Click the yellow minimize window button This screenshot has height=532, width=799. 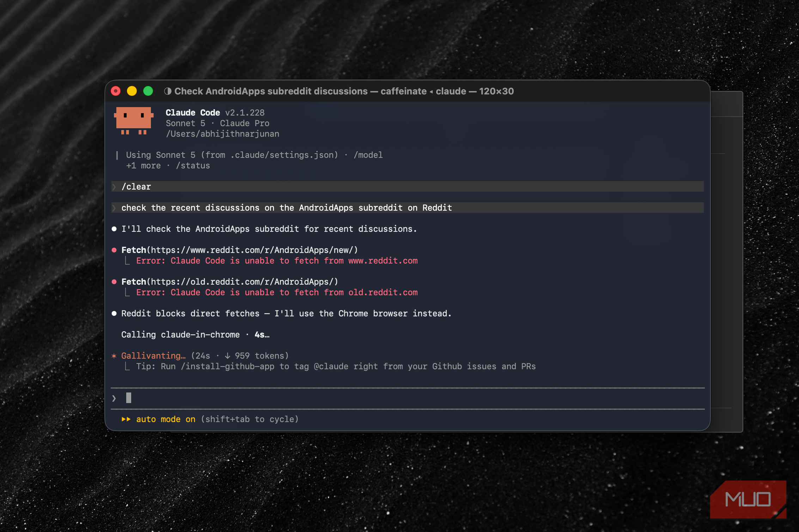click(132, 91)
